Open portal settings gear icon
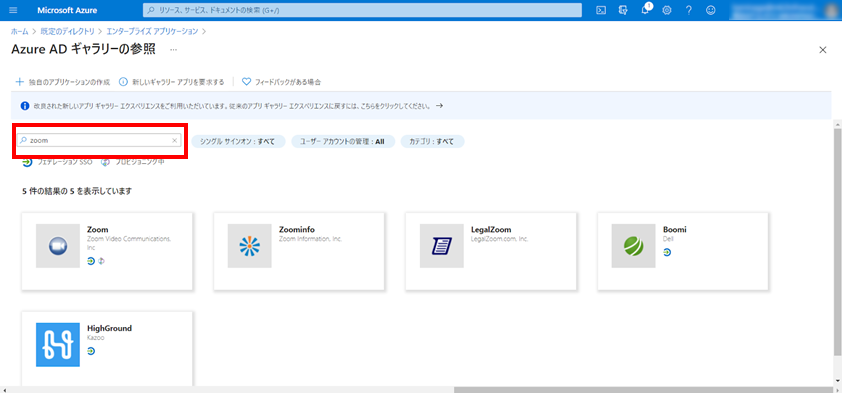 pyautogui.click(x=667, y=10)
